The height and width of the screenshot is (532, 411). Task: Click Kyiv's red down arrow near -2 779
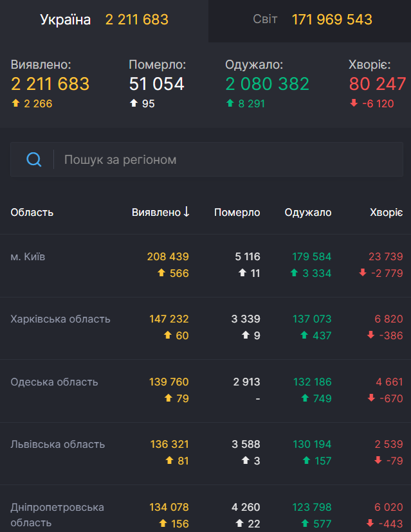[363, 273]
